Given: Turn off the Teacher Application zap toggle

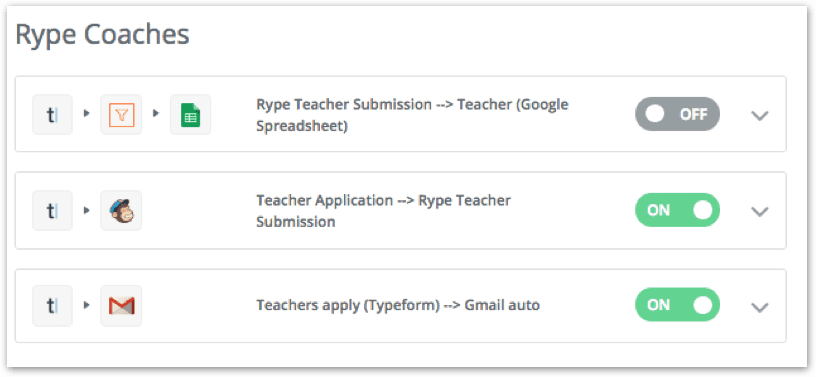Looking at the screenshot, I should (x=677, y=210).
